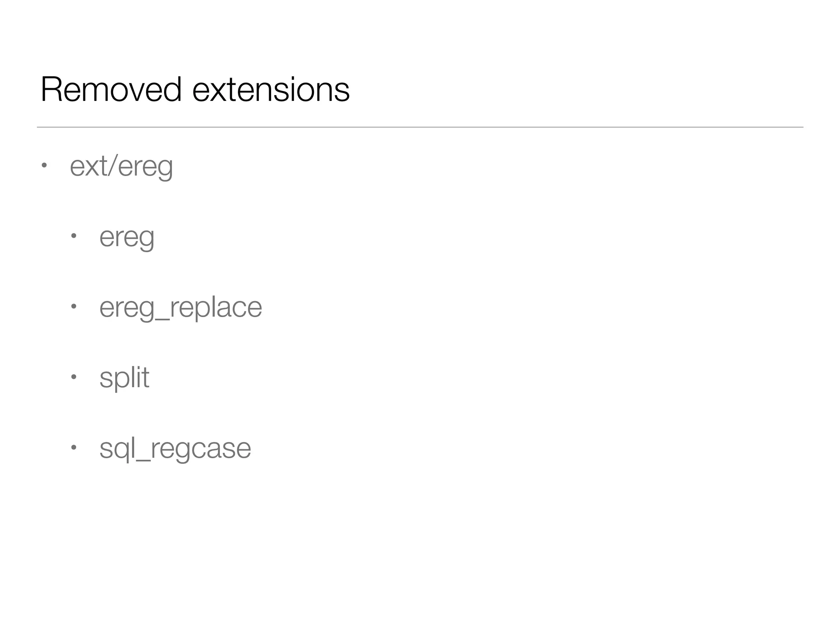The width and height of the screenshot is (840, 630).
Task: Click the horizontal divider line below the title
Action: tap(420, 127)
